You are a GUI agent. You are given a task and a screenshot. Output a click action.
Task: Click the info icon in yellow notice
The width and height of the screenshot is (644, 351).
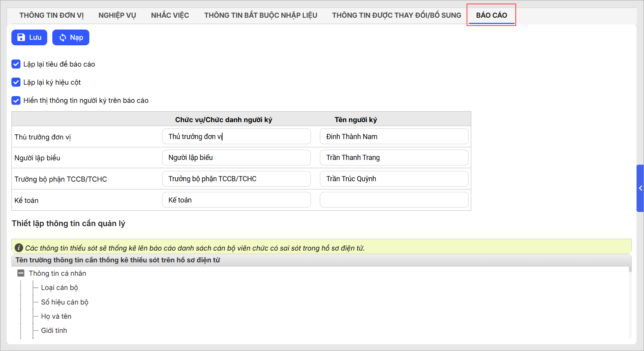[18, 248]
